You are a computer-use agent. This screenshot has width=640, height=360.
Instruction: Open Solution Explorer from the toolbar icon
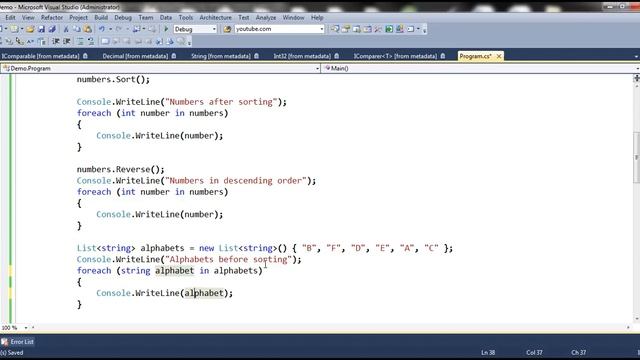[x=335, y=29]
